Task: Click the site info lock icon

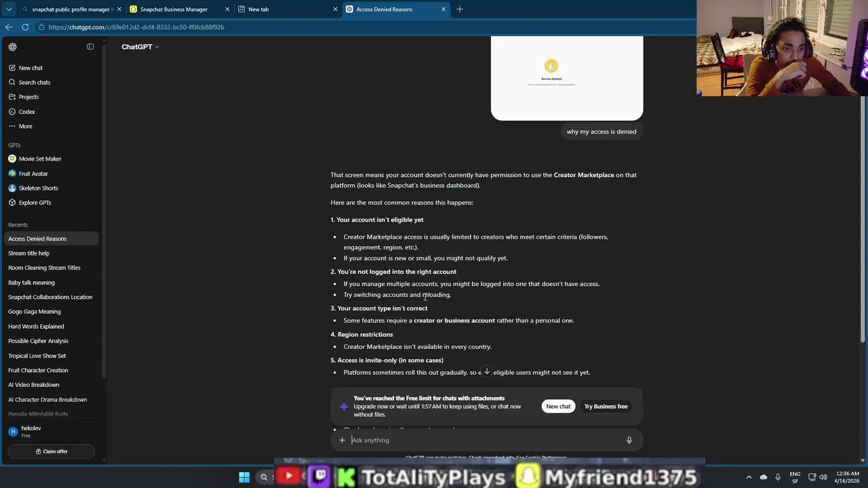Action: pyautogui.click(x=41, y=27)
